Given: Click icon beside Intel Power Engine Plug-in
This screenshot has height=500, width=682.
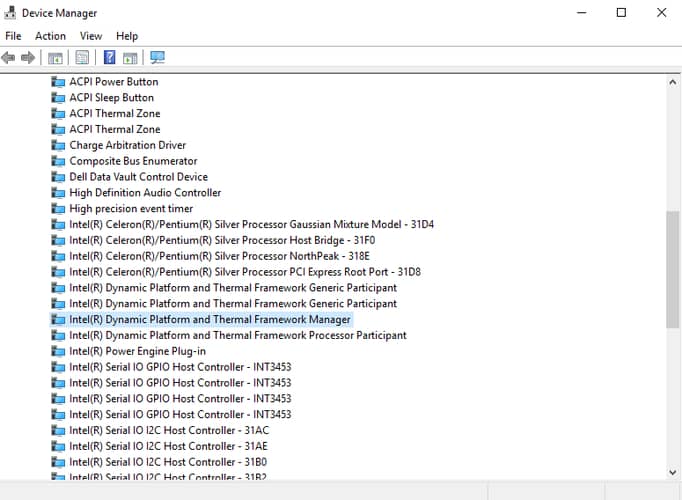Looking at the screenshot, I should tap(58, 351).
